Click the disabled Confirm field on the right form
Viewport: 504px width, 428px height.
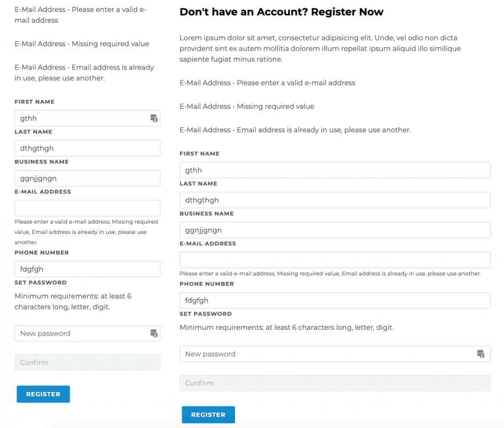pyautogui.click(x=335, y=383)
